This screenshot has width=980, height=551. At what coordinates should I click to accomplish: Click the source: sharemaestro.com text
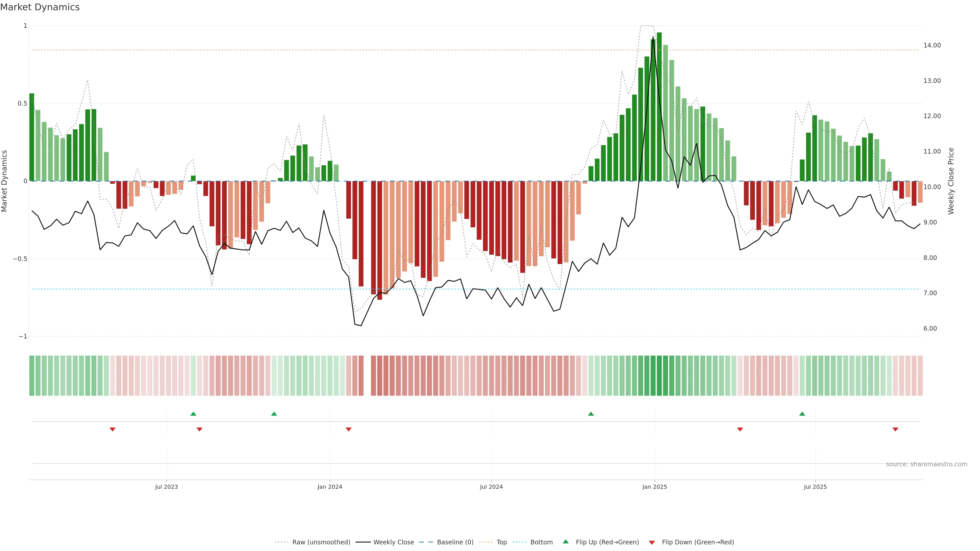click(x=926, y=464)
